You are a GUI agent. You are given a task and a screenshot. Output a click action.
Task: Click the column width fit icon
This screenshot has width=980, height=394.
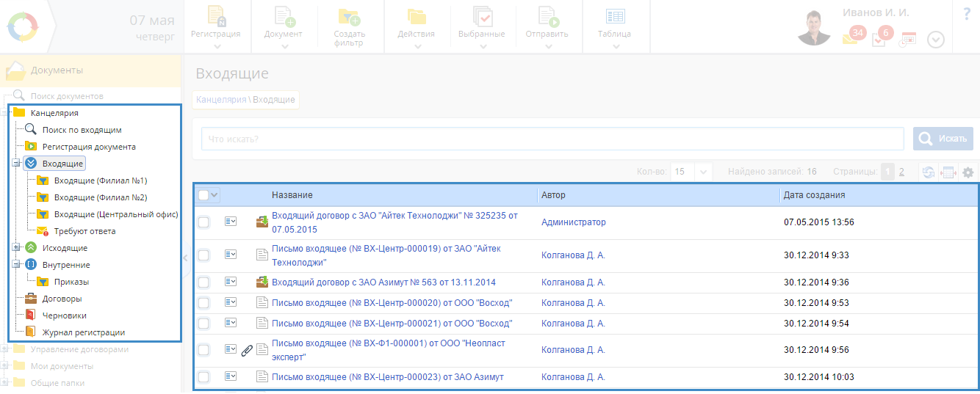pyautogui.click(x=948, y=172)
